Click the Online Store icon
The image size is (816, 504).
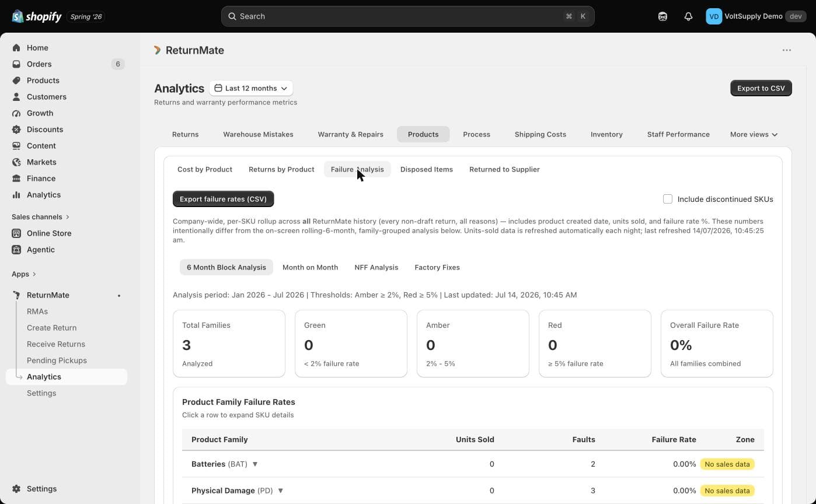pyautogui.click(x=16, y=233)
